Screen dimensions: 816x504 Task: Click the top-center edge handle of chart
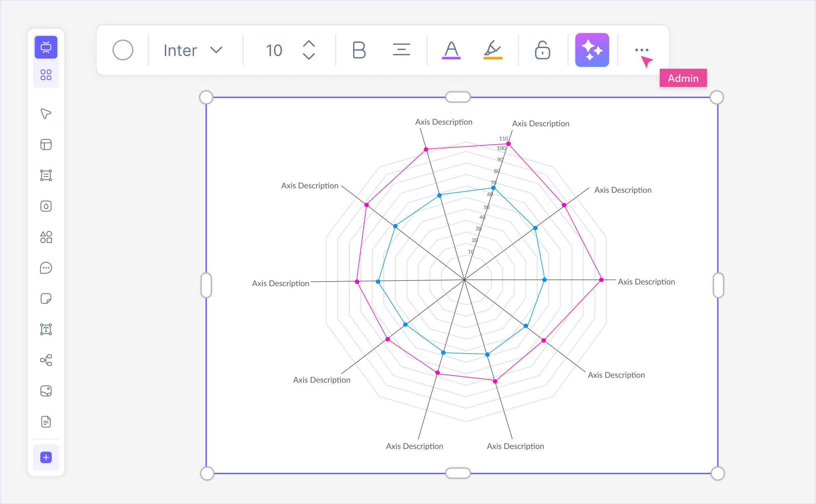pyautogui.click(x=458, y=97)
